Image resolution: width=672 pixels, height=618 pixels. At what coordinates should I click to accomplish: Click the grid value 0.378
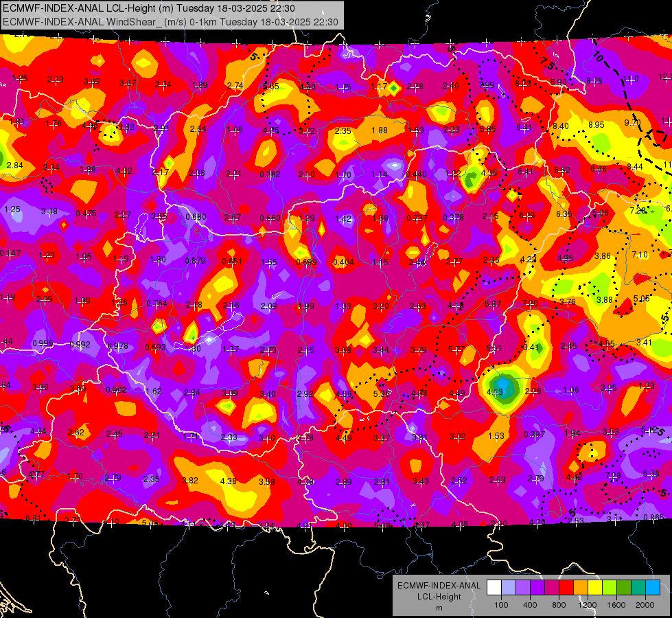tap(454, 218)
